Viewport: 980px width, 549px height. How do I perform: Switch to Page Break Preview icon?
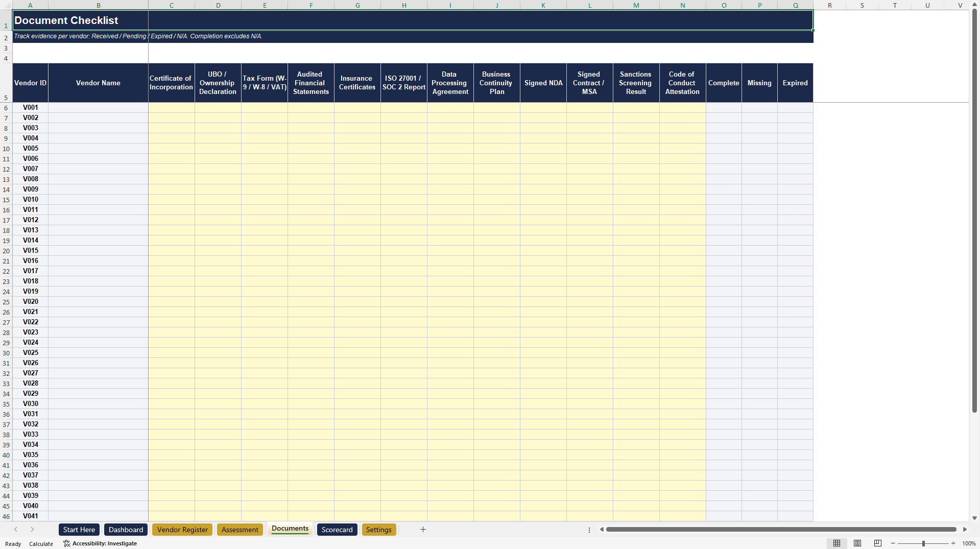(878, 543)
